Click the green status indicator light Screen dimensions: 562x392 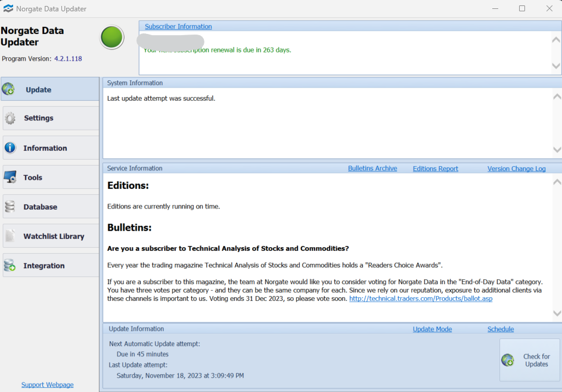112,38
